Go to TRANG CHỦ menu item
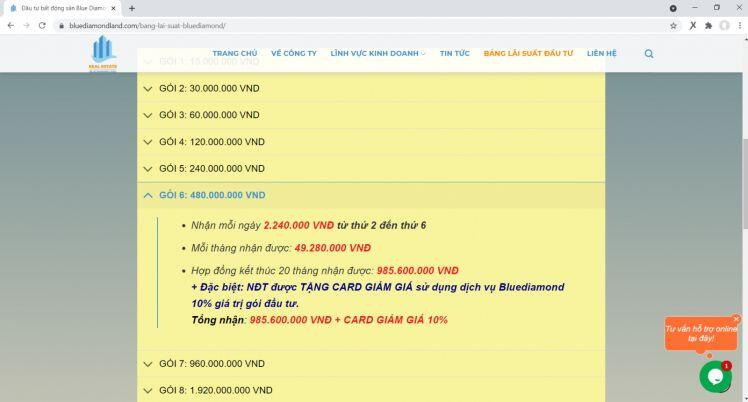Screen dimensions: 748x402 coord(235,53)
